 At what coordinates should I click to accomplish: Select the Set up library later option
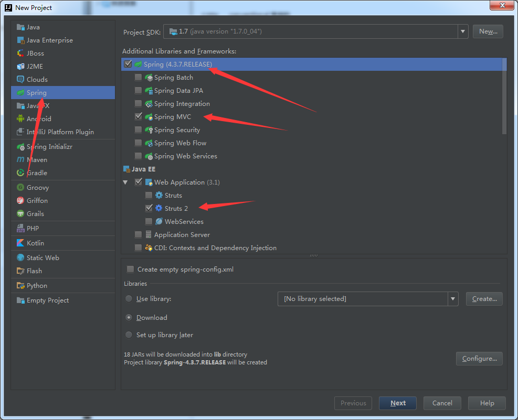129,335
